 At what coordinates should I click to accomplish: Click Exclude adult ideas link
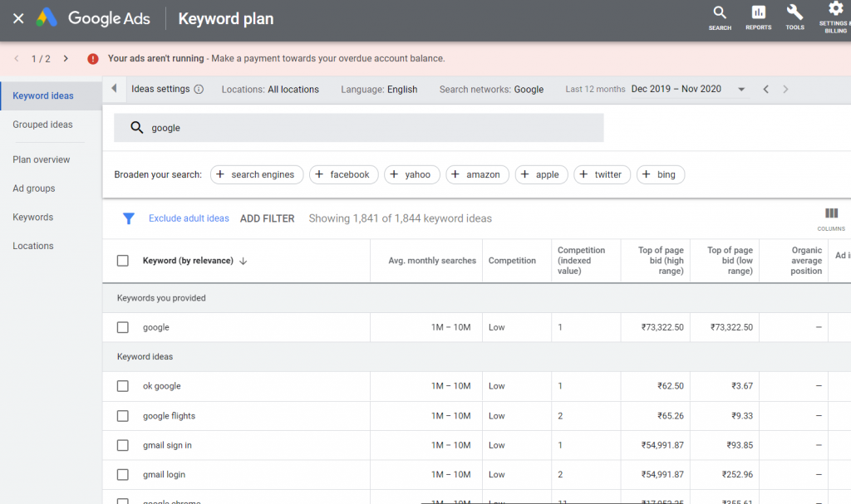[189, 218]
